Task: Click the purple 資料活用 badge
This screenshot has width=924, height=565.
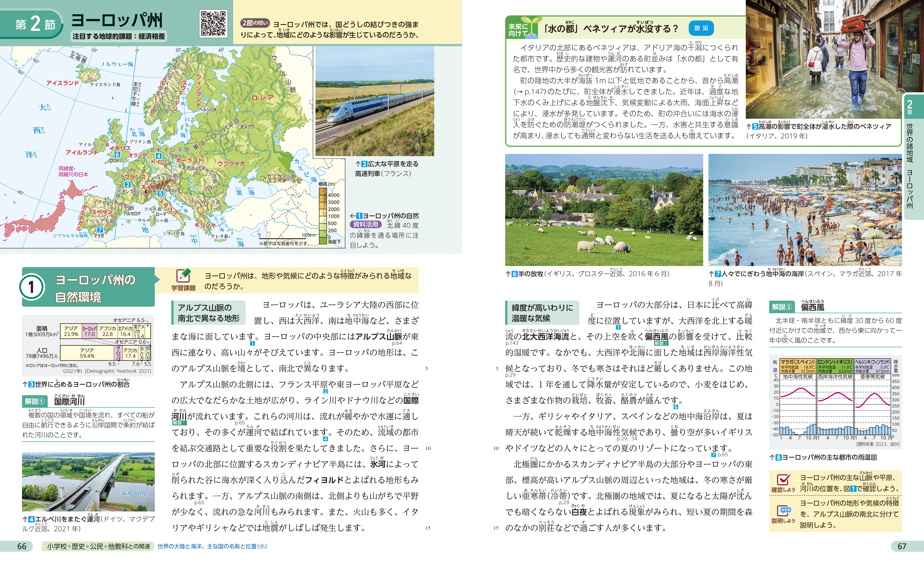Action: pyautogui.click(x=366, y=225)
